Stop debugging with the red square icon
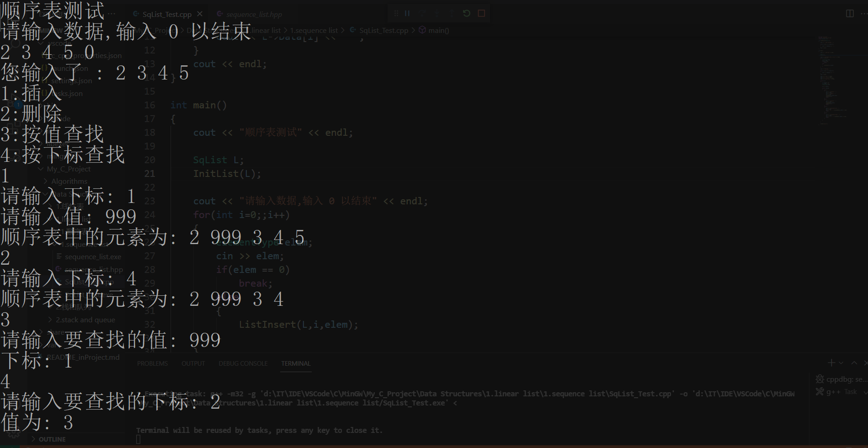This screenshot has height=448, width=868. [x=481, y=13]
